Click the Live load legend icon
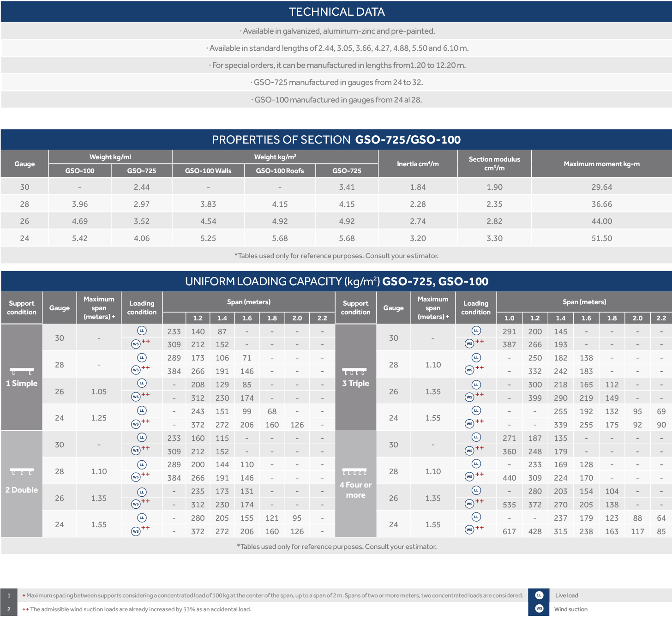The image size is (672, 638). (539, 595)
